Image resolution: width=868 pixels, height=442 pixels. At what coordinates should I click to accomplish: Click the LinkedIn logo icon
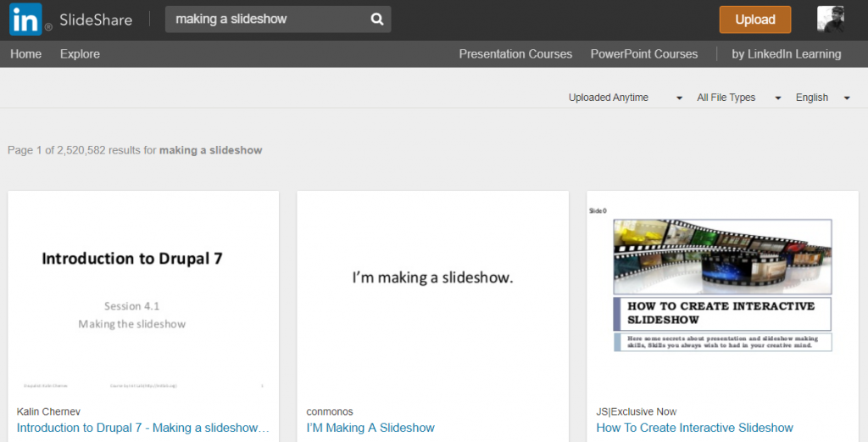click(25, 20)
